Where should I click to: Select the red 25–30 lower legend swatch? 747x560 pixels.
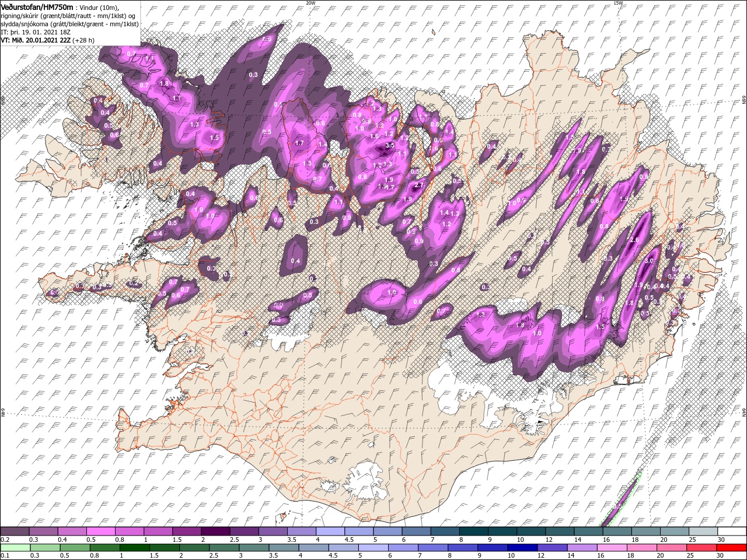click(701, 548)
